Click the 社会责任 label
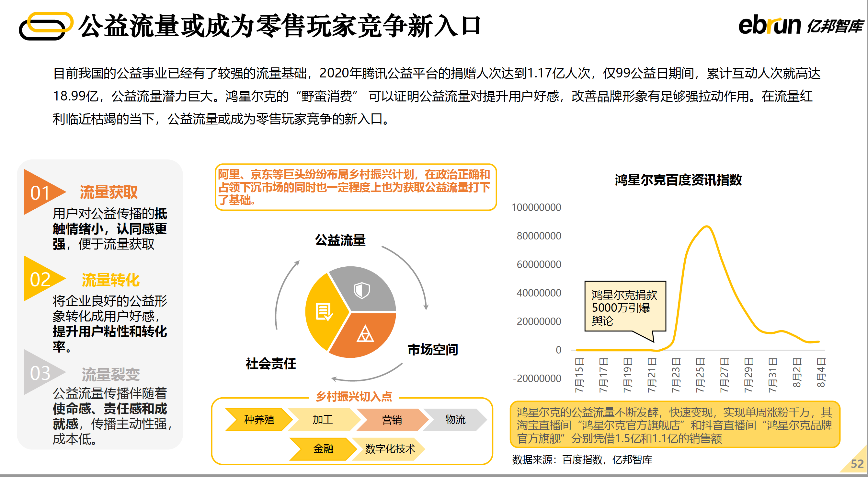Image resolution: width=868 pixels, height=477 pixels. [271, 364]
